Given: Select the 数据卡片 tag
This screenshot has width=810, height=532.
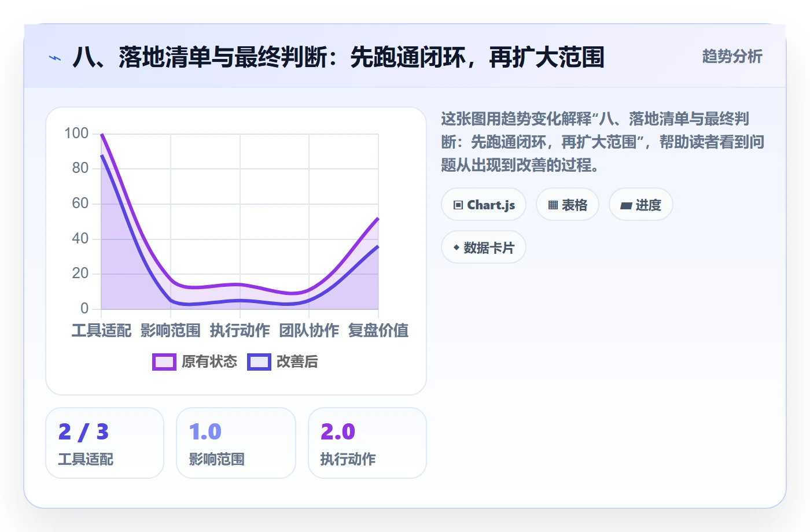Looking at the screenshot, I should 484,247.
